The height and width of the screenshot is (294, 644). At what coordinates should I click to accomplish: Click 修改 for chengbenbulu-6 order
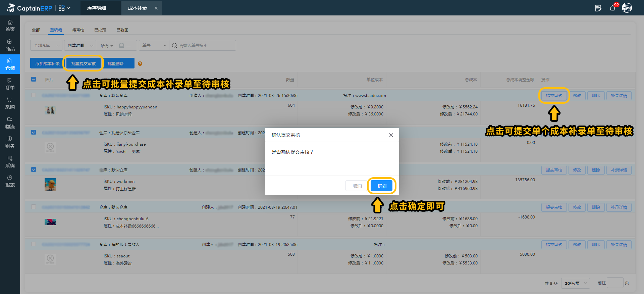[x=577, y=207]
